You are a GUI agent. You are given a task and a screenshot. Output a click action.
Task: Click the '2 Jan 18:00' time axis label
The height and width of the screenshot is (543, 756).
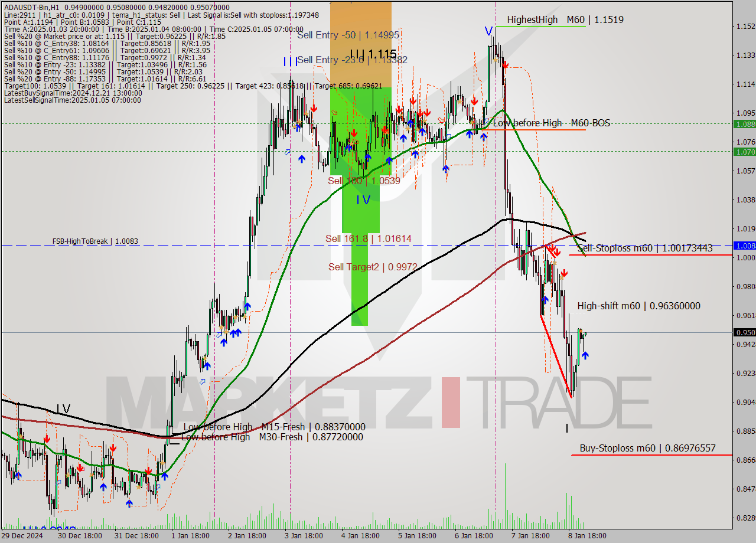click(247, 536)
